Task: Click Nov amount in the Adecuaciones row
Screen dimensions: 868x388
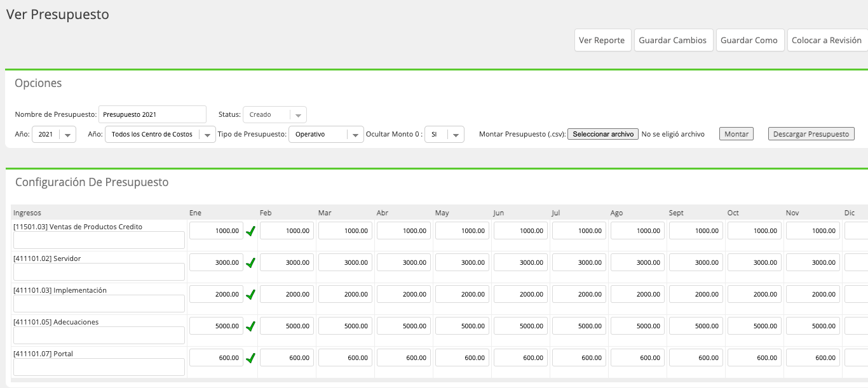Action: pos(813,326)
